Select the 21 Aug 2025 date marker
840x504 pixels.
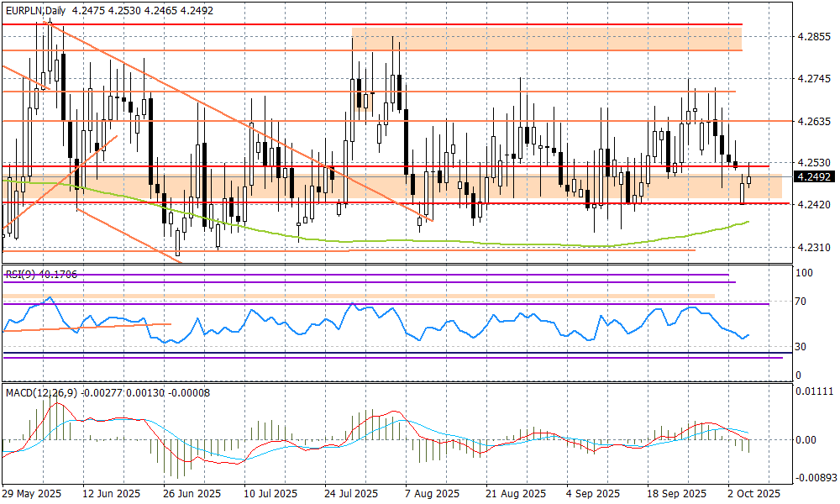tap(512, 494)
